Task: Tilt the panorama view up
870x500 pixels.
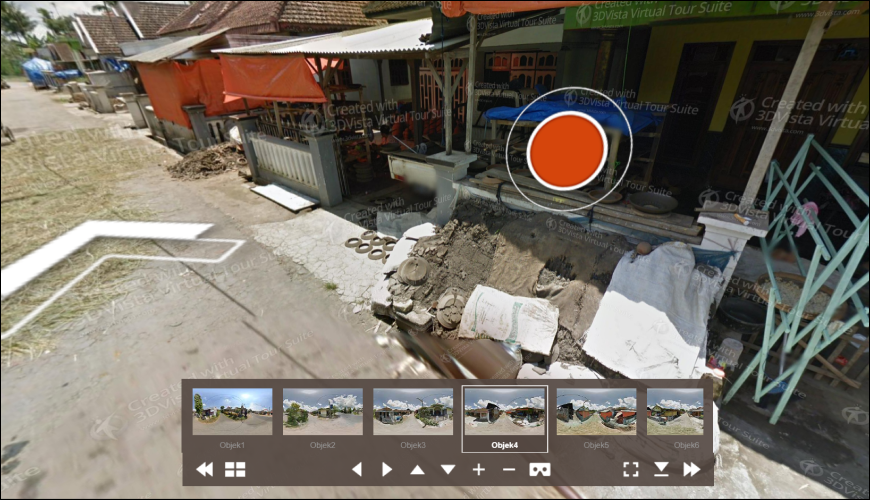Action: pyautogui.click(x=417, y=469)
